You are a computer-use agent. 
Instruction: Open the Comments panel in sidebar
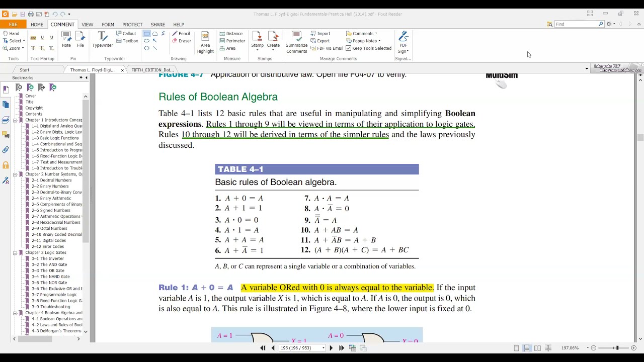[x=6, y=135]
